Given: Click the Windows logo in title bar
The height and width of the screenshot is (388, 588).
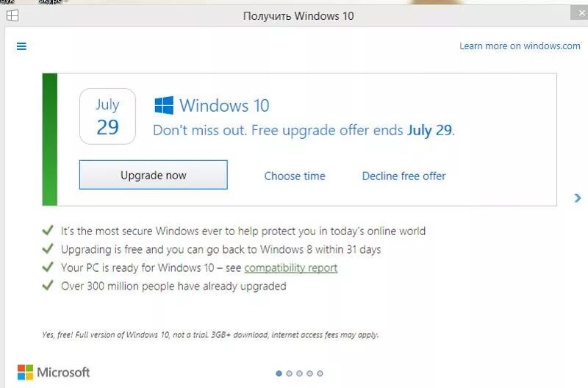Looking at the screenshot, I should click(x=12, y=15).
